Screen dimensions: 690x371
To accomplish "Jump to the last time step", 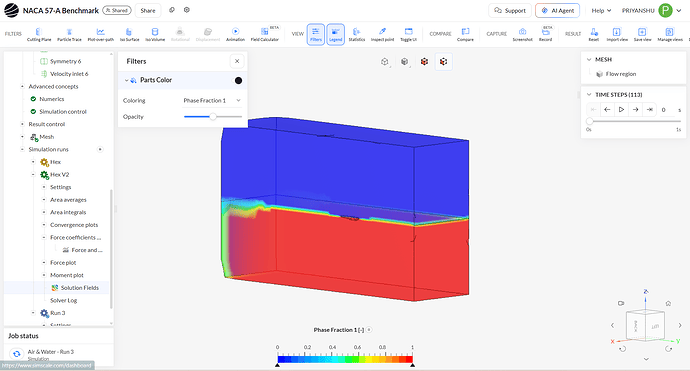I will click(650, 110).
